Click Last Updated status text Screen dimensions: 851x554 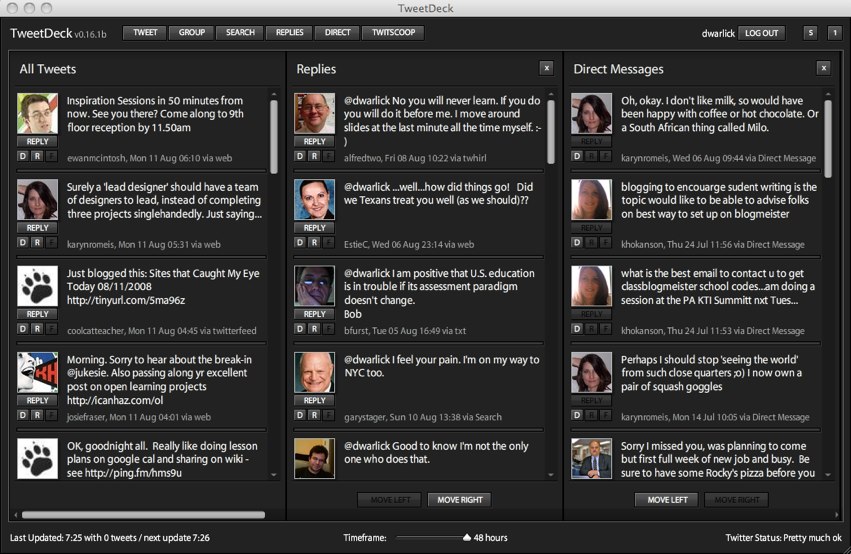point(110,538)
